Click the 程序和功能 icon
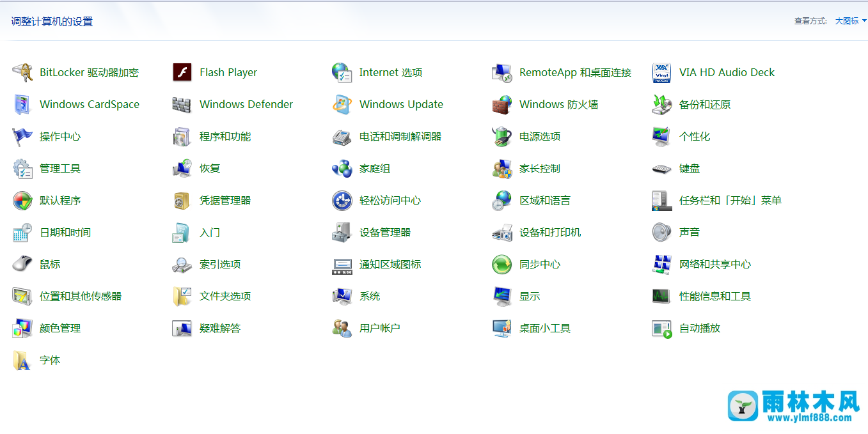This screenshot has height=434, width=868. [182, 137]
